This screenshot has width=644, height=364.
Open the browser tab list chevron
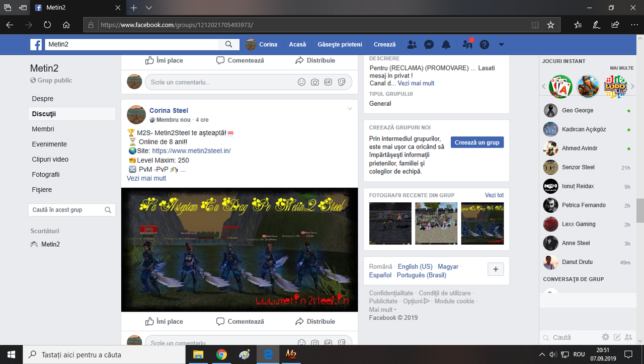[149, 8]
